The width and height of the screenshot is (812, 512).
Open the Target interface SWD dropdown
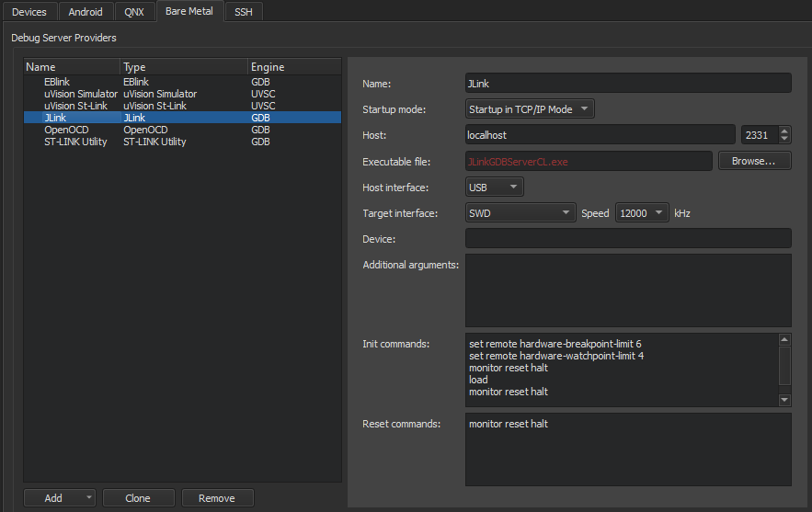pos(520,213)
